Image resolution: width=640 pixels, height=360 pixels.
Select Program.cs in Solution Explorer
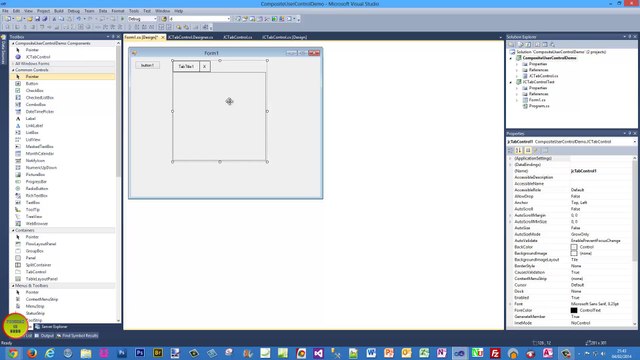pyautogui.click(x=539, y=106)
